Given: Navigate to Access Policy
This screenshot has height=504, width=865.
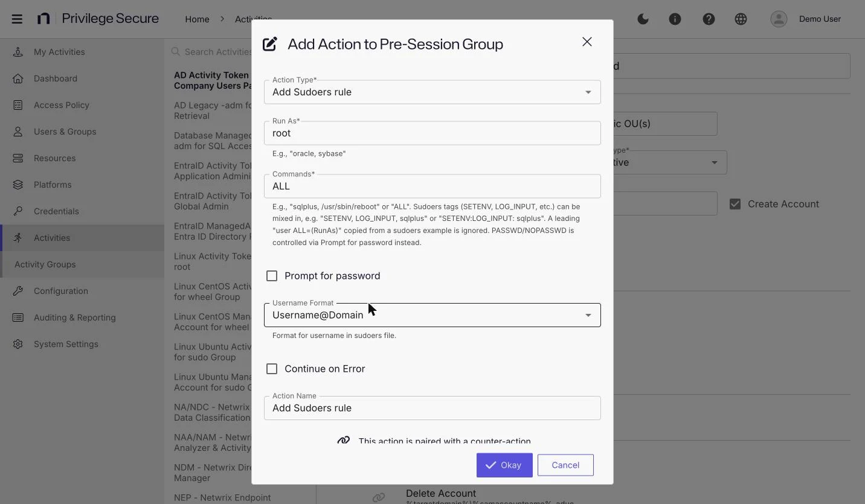Looking at the screenshot, I should (82, 105).
